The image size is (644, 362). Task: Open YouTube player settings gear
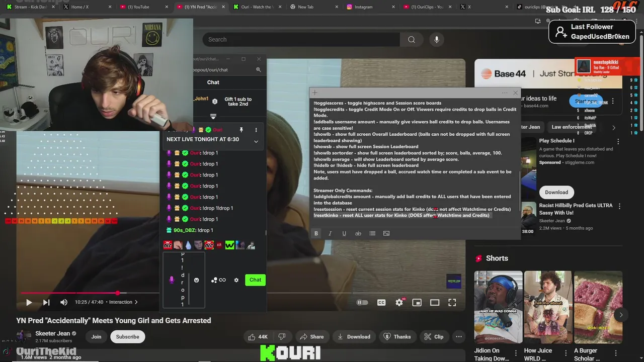pyautogui.click(x=399, y=302)
